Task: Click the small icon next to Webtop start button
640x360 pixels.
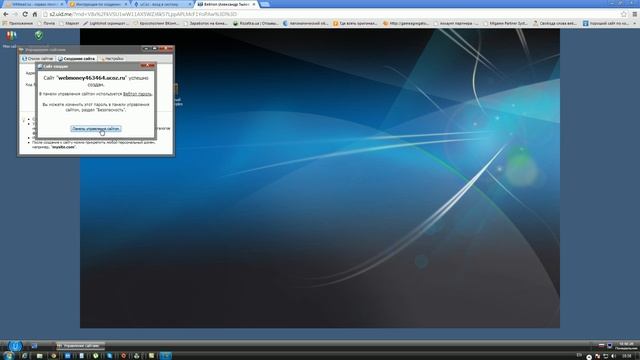Action: coord(34,346)
